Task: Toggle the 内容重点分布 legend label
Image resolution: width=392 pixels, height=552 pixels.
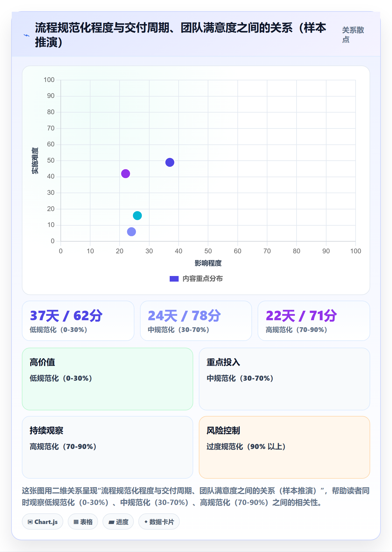Action: 202,279
